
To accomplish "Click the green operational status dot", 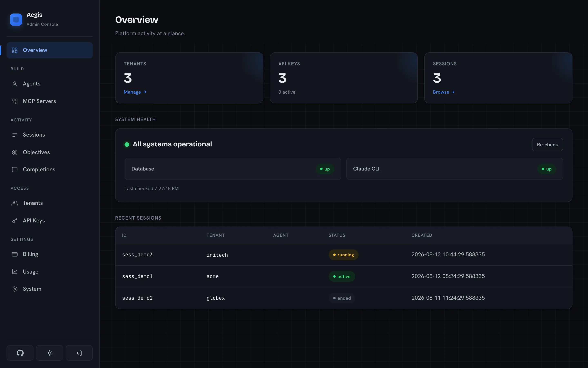I will tap(127, 145).
